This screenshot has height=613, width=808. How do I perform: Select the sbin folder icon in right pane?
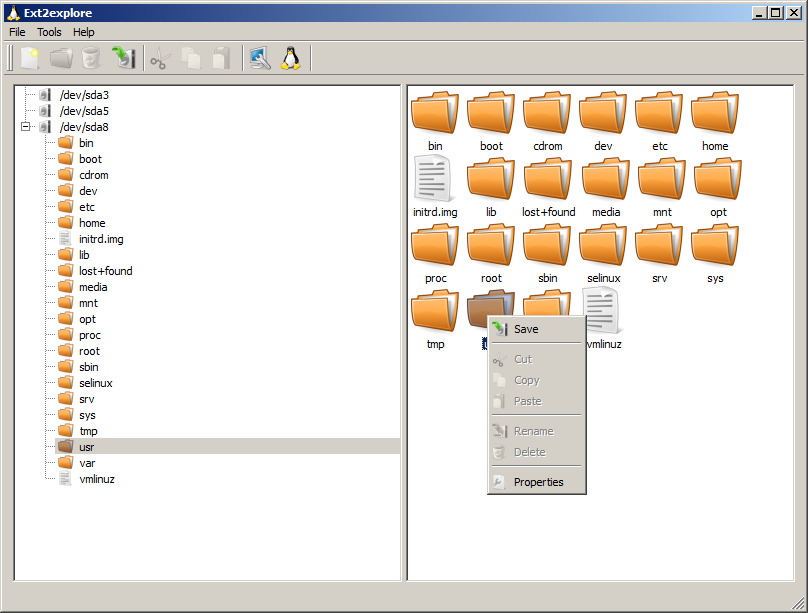tap(547, 244)
